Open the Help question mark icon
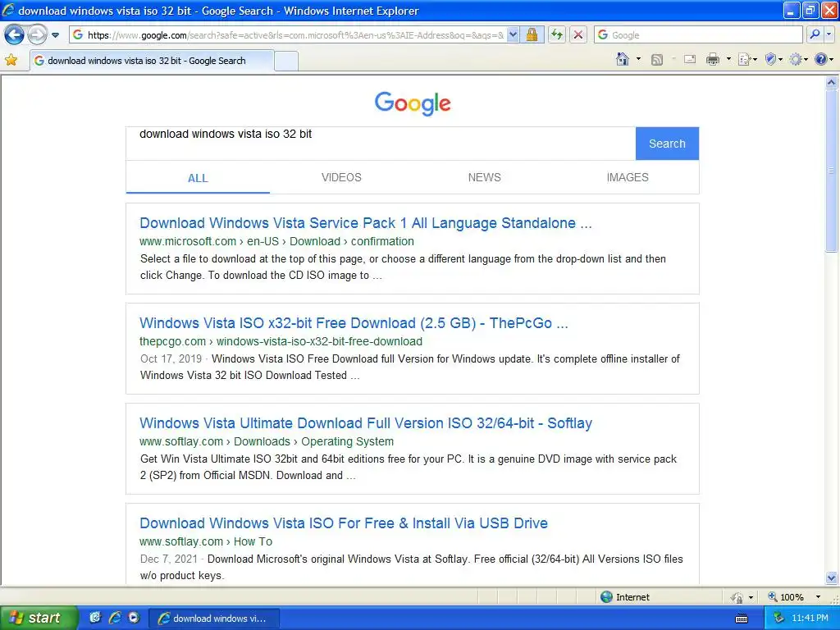The width and height of the screenshot is (840, 630). click(x=820, y=59)
